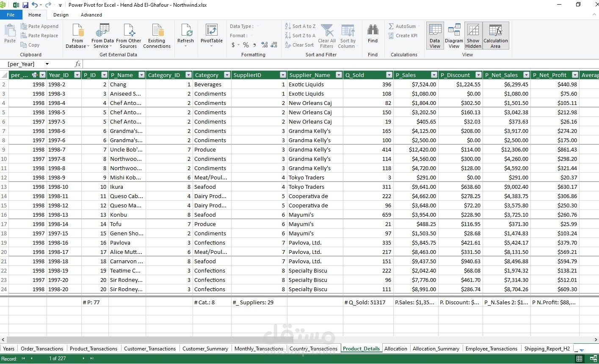Switch to the Advanced ribbon tab
The height and width of the screenshot is (364, 599).
click(x=91, y=15)
